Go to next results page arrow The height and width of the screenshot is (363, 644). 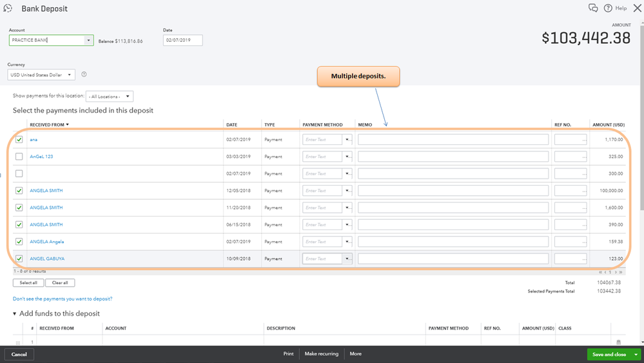click(615, 272)
